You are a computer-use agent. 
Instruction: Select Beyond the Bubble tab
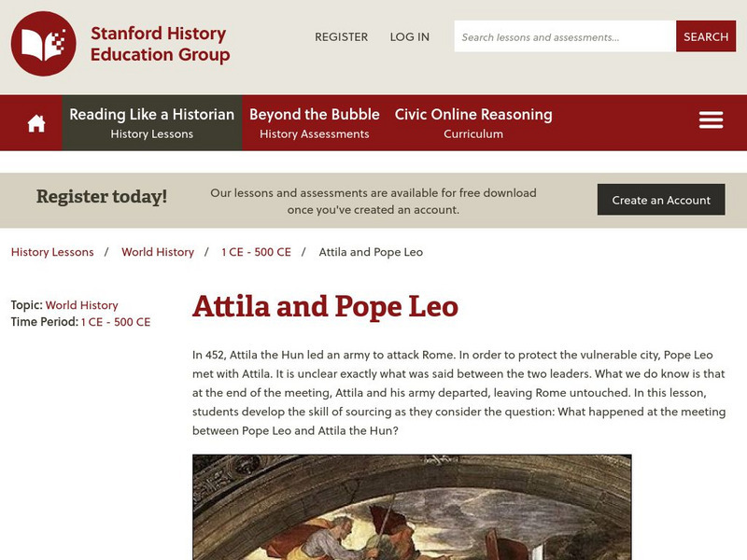tap(315, 122)
